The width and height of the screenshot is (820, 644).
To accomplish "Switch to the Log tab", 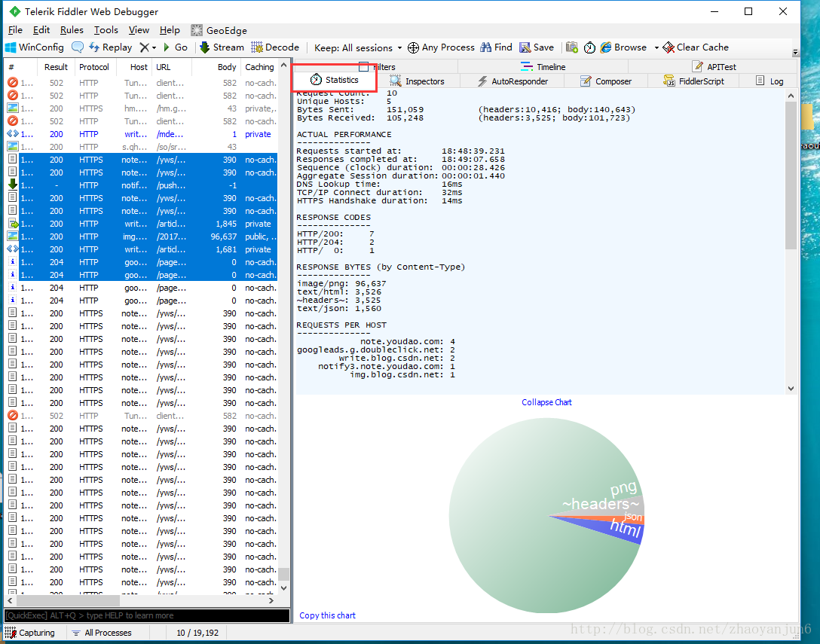I will click(x=770, y=81).
